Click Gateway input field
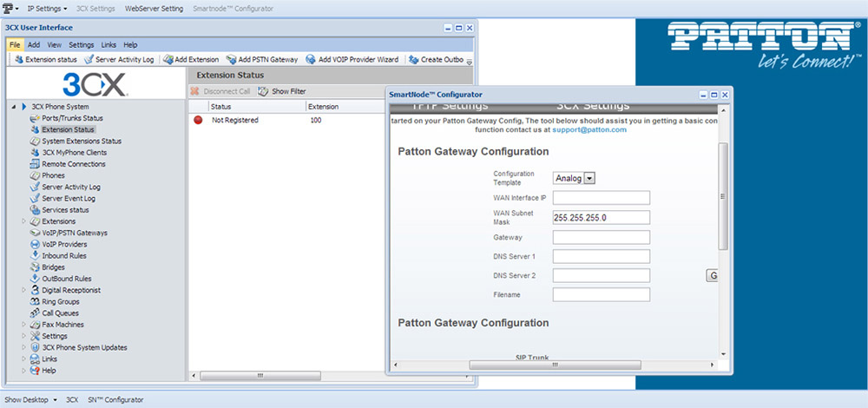The image size is (868, 408). 602,237
